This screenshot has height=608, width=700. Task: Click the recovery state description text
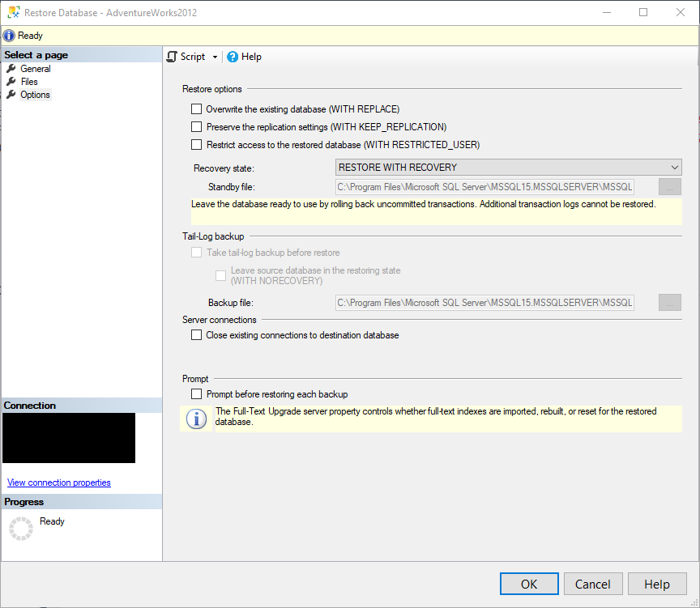[423, 204]
